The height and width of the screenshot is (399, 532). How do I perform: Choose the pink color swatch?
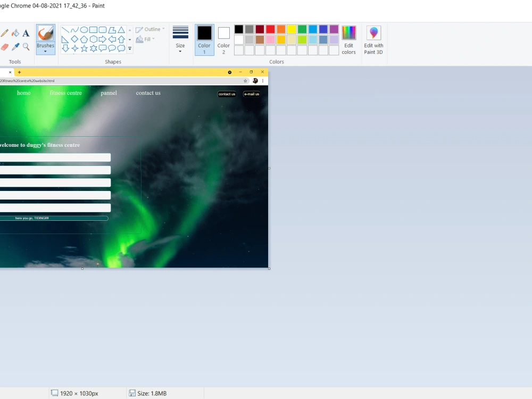[x=270, y=40]
